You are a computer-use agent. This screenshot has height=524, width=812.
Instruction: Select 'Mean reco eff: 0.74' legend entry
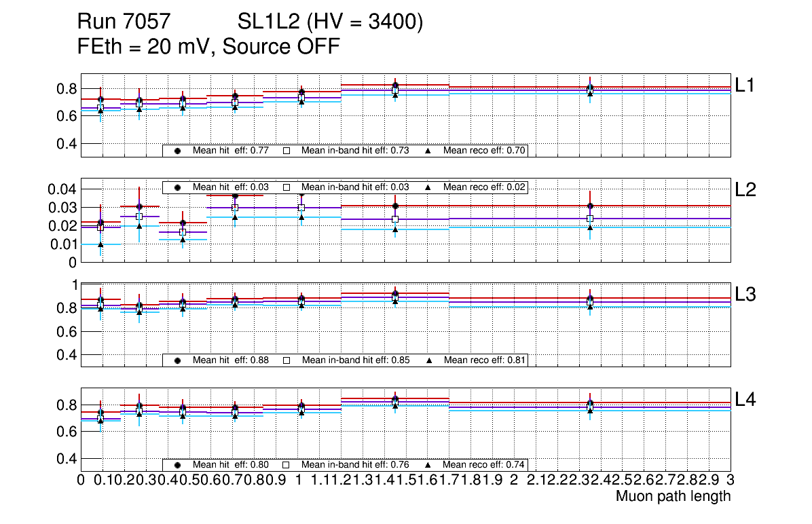(x=484, y=465)
